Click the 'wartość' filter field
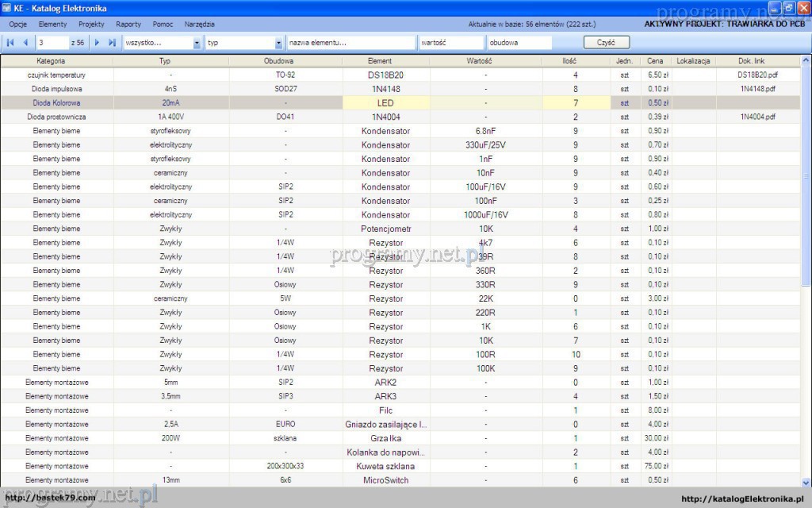This screenshot has height=508, width=812. tap(450, 43)
